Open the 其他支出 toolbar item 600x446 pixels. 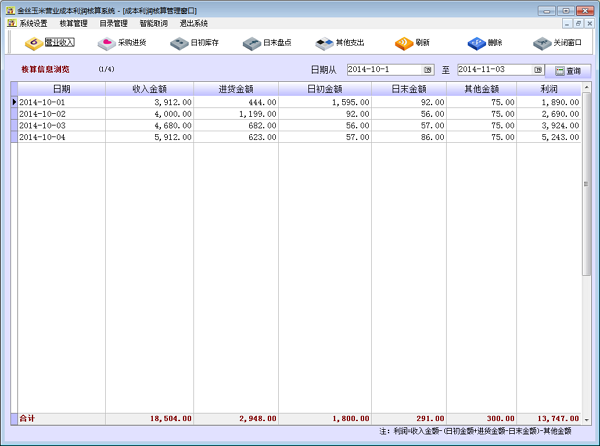(339, 42)
